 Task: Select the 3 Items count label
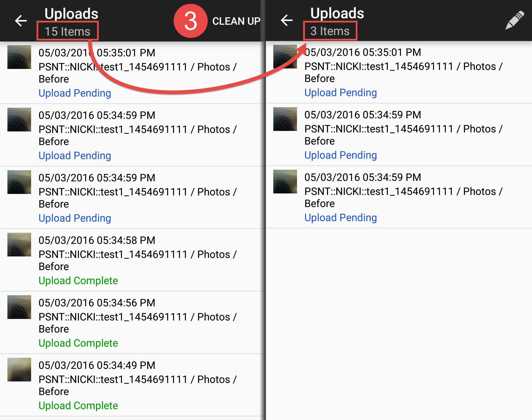tap(330, 31)
